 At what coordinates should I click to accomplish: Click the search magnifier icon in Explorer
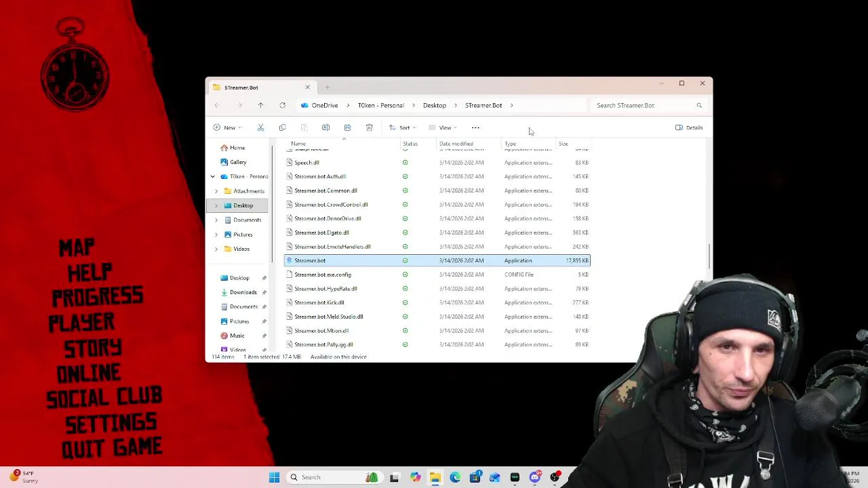pos(699,105)
